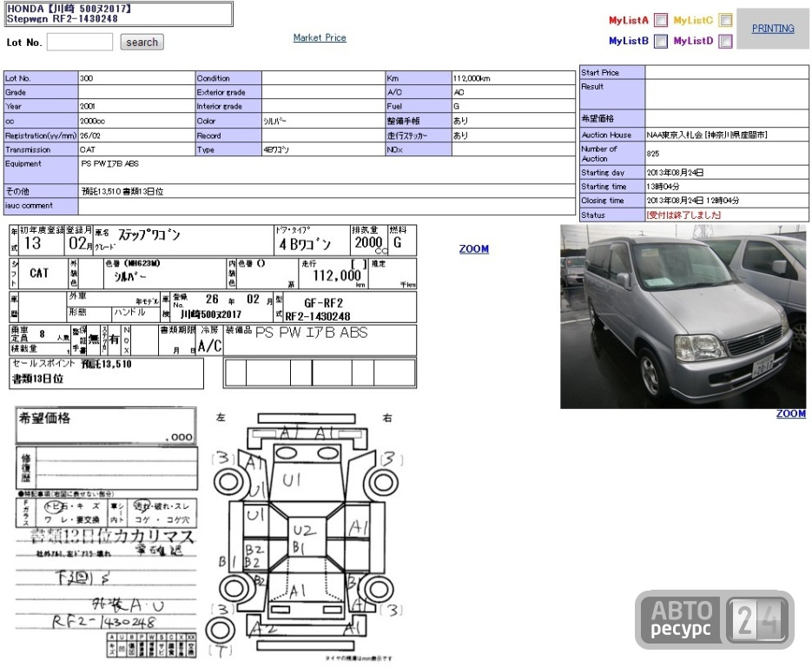Click ZOOM link under car photo
812x667 pixels.
(x=791, y=413)
